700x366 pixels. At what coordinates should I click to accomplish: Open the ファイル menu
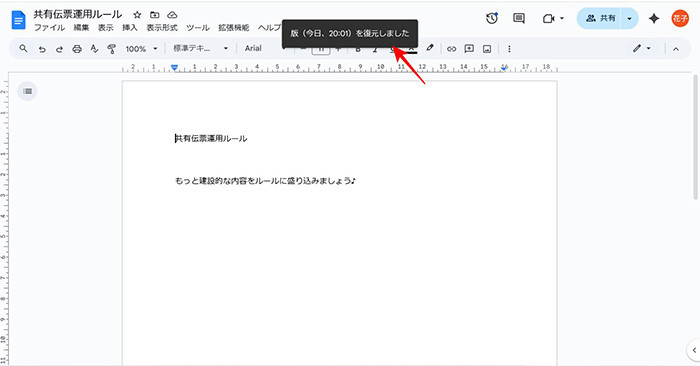(50, 28)
